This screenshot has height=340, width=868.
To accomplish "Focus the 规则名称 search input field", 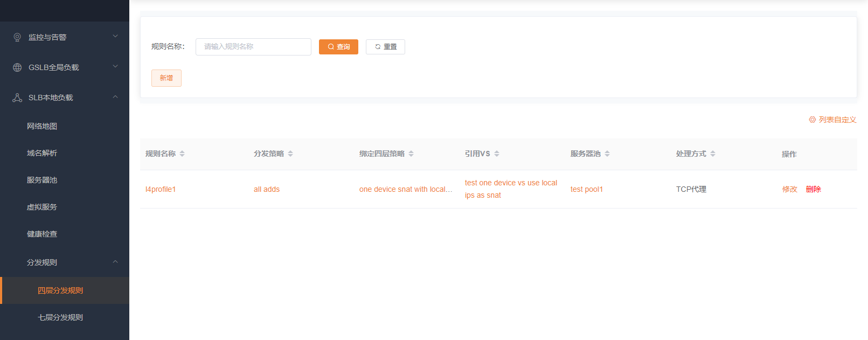I will coord(253,47).
